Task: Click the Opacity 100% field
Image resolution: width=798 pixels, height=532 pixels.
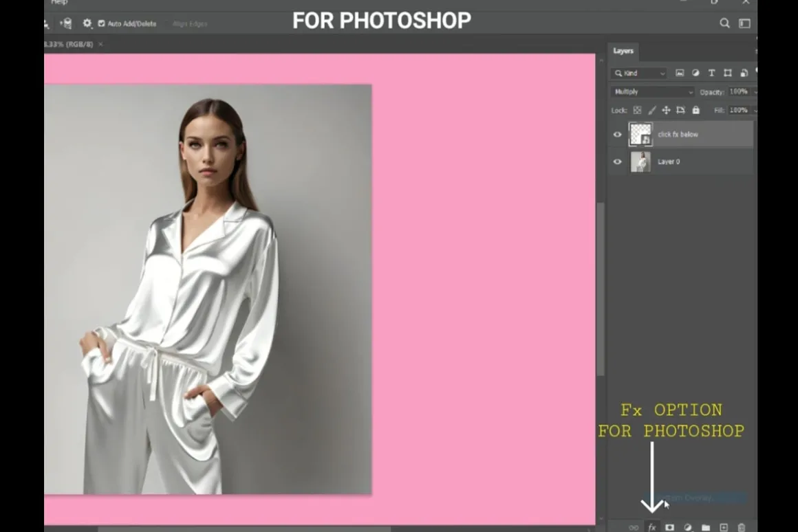Action: tap(738, 91)
